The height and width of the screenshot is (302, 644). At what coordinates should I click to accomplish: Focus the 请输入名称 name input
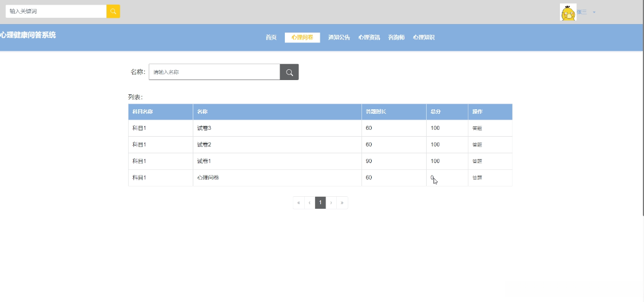tap(214, 72)
